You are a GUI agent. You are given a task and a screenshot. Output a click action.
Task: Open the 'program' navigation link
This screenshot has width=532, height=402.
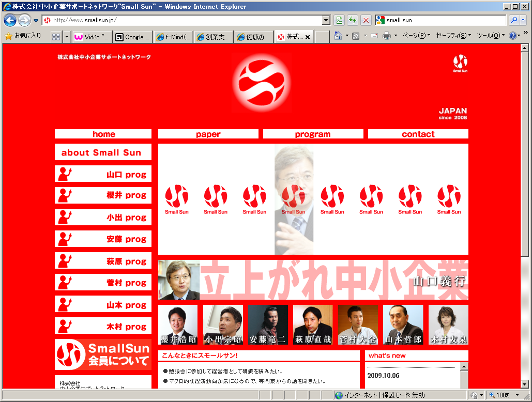coord(313,134)
